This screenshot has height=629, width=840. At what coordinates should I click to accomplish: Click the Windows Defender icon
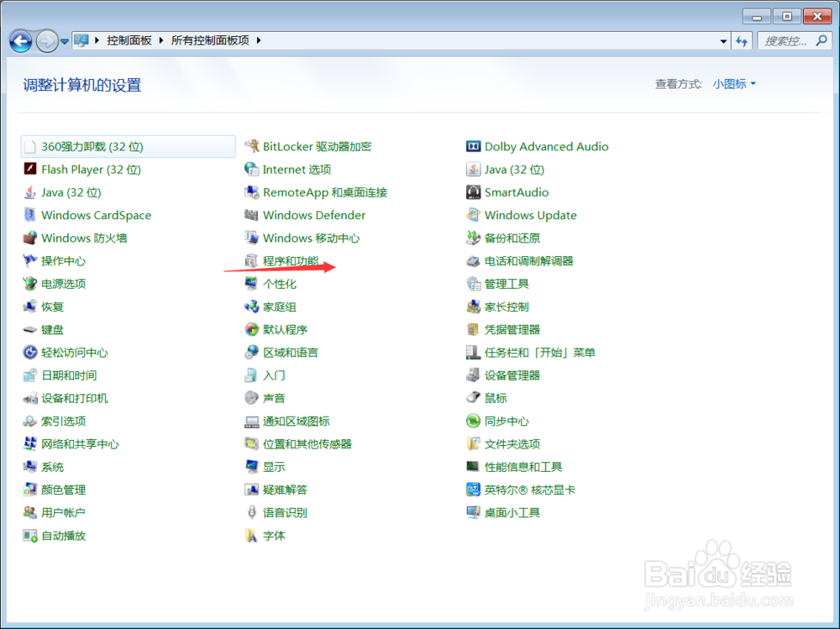coord(252,215)
